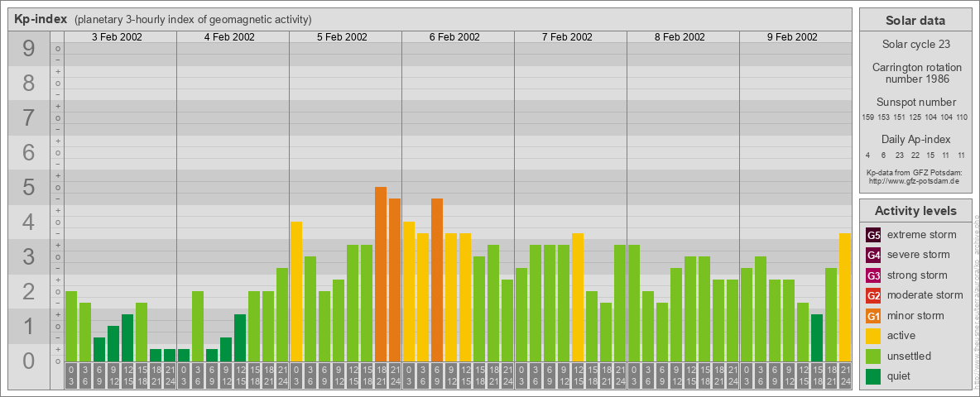This screenshot has height=397, width=980.
Task: Click the Kp scale number 0
Action: pyautogui.click(x=29, y=361)
